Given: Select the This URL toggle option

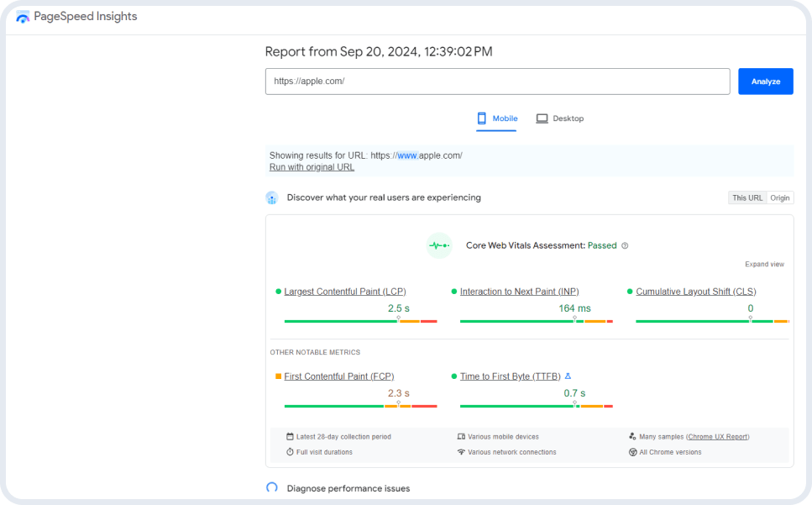Looking at the screenshot, I should click(x=747, y=197).
